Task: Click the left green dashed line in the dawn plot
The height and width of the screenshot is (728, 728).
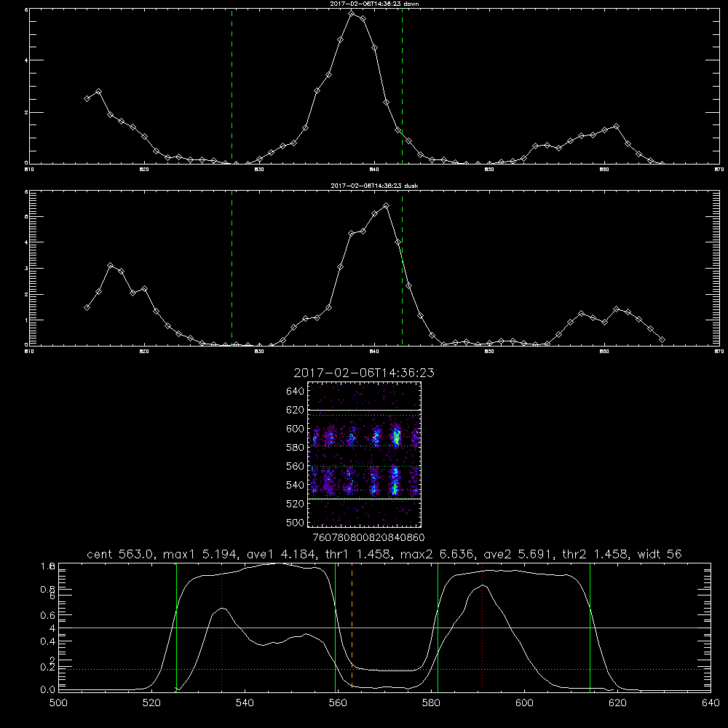Action: (x=232, y=87)
